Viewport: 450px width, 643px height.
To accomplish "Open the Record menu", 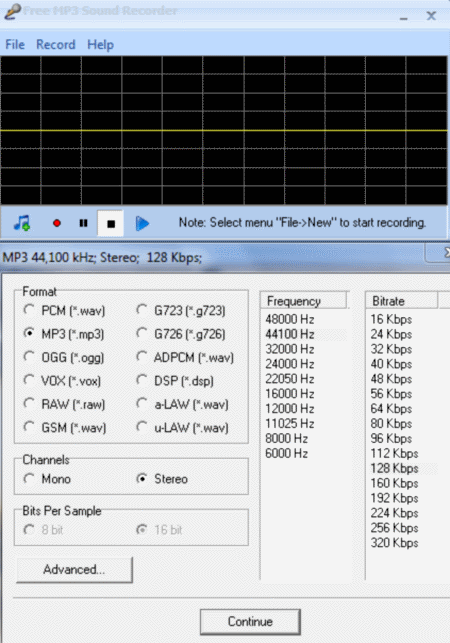I will (56, 44).
